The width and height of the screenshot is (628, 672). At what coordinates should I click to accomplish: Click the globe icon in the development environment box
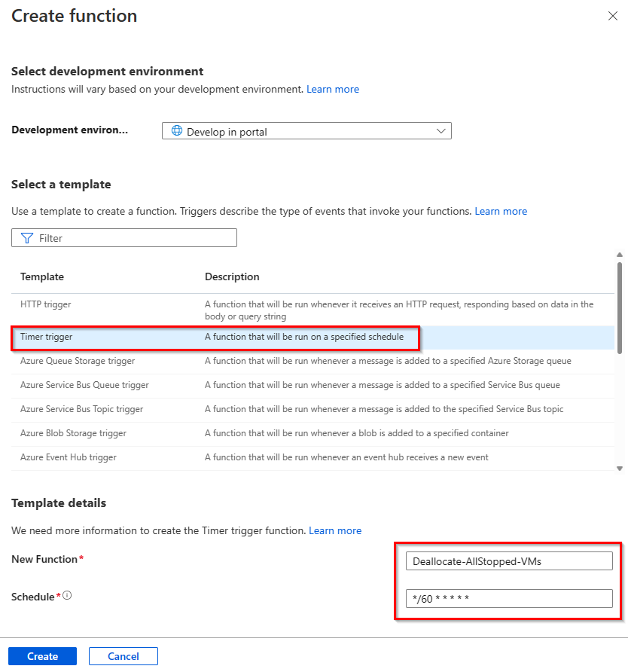pyautogui.click(x=177, y=131)
